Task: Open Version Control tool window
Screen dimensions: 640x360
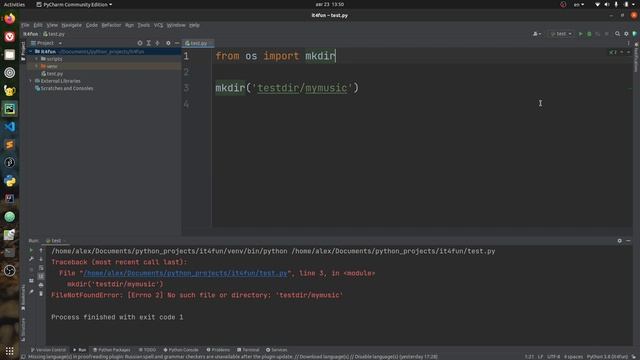Action: coord(48,350)
